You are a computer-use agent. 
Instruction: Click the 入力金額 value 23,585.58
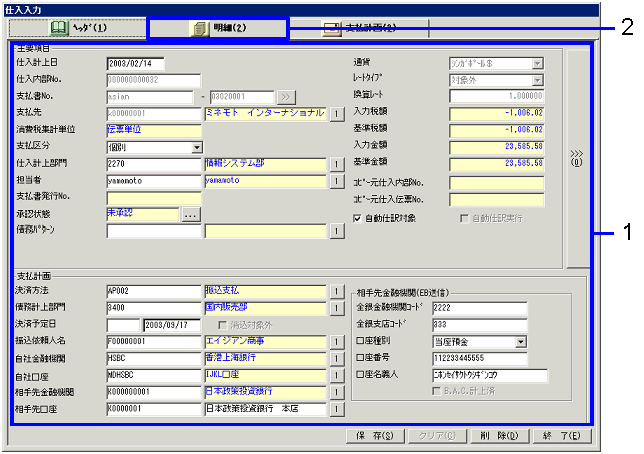click(524, 146)
